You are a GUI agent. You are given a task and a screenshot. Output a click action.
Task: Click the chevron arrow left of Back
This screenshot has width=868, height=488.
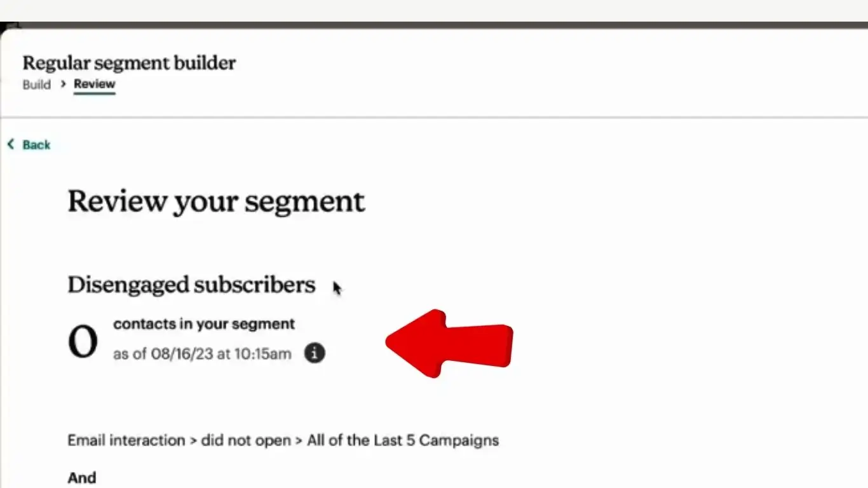click(11, 145)
